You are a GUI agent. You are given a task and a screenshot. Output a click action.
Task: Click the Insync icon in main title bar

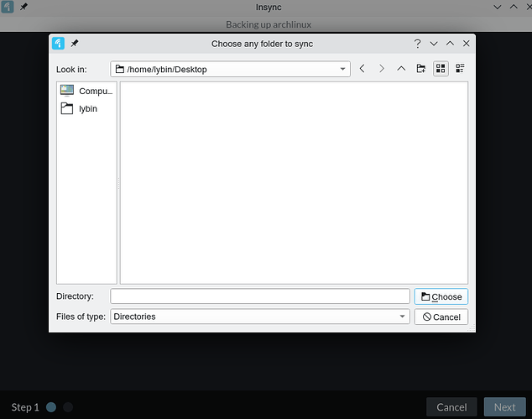coord(7,7)
